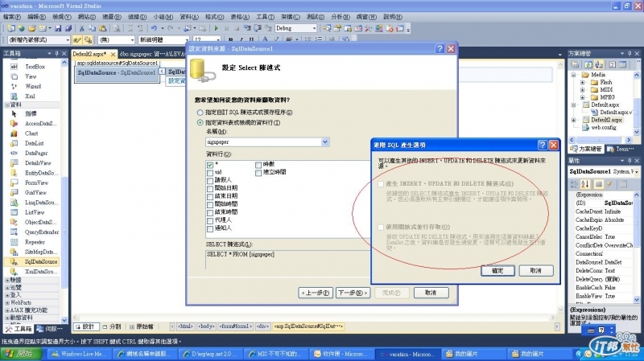This screenshot has width=644, height=361.
Task: Click the SELECT statement text box
Action: [x=287, y=259]
